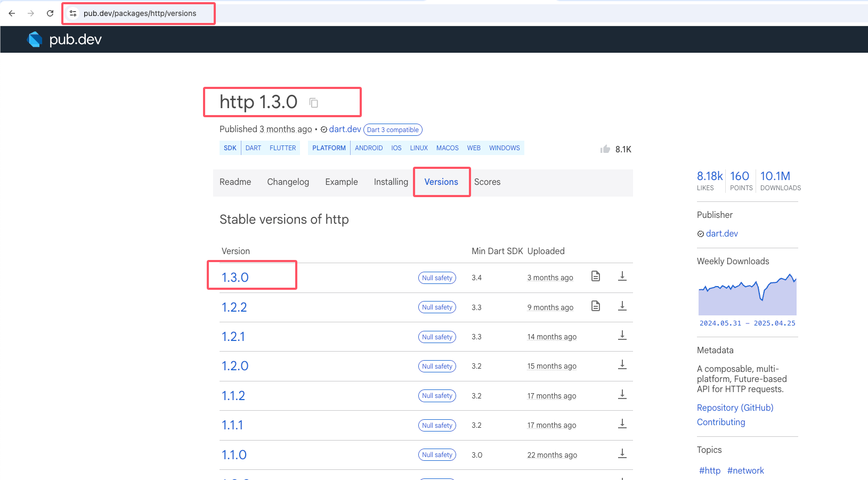Image resolution: width=868 pixels, height=480 pixels.
Task: Select the FLUTTER SDK tag
Action: point(282,148)
